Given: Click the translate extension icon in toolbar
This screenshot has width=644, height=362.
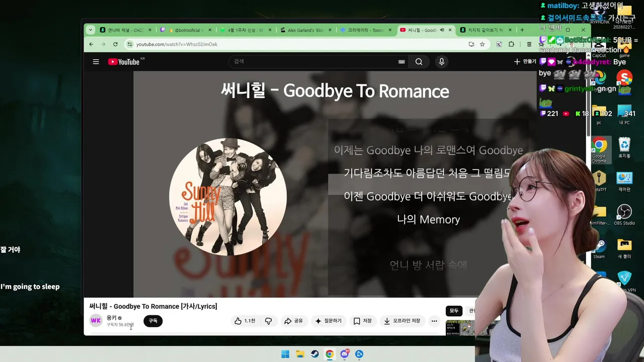Looking at the screenshot, I should [499, 44].
